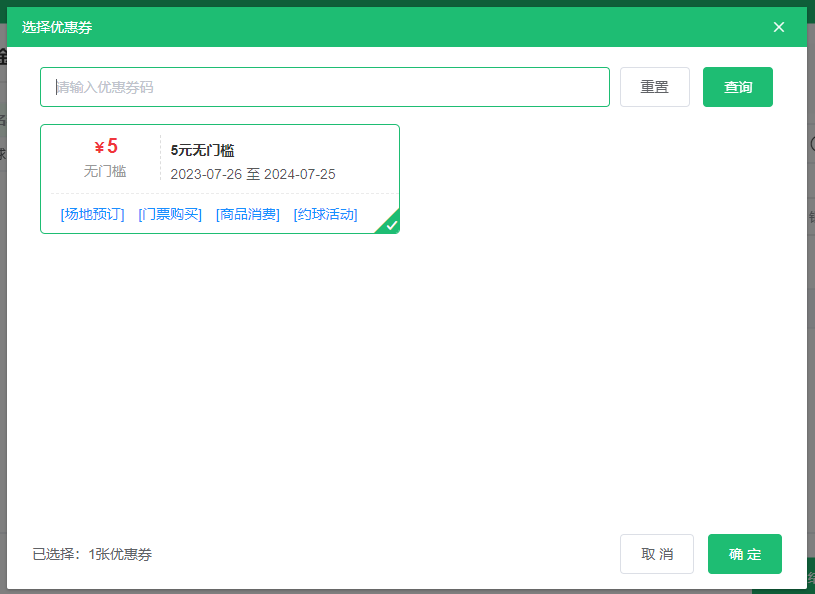Select the 5元无门槛 coupon title
The image size is (815, 594).
pyautogui.click(x=202, y=150)
